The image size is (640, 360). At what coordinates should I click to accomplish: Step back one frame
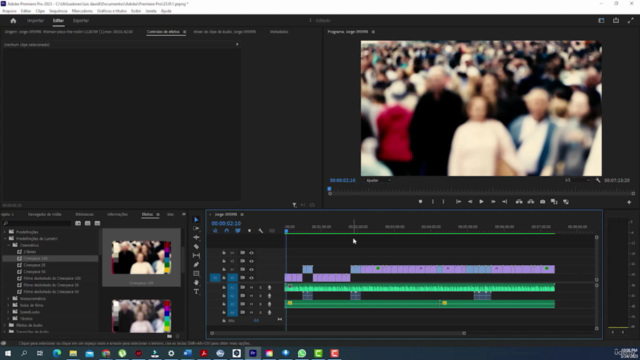[x=470, y=202]
